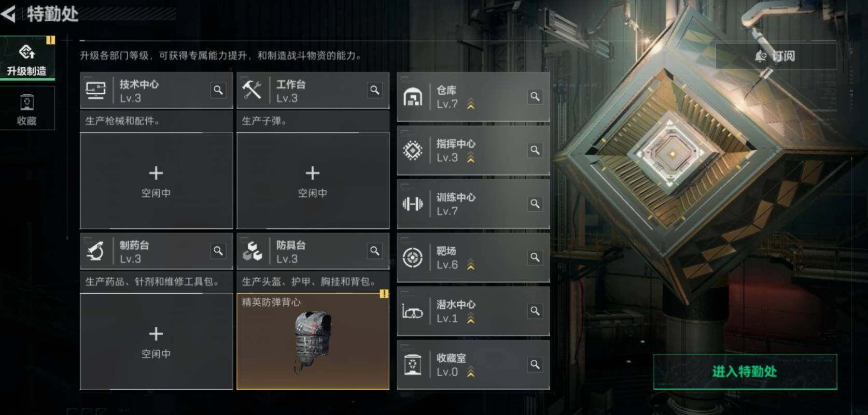This screenshot has height=415, width=868.
Task: Click the 订阅 bell button
Action: point(776,56)
